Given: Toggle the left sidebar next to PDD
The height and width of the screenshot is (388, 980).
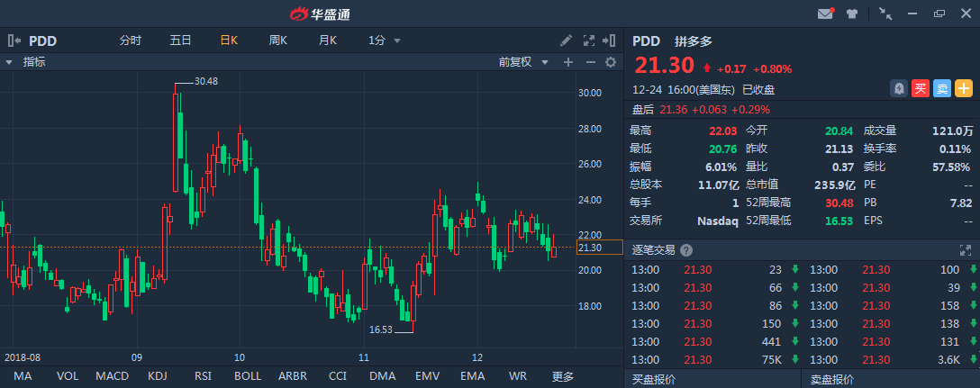Looking at the screenshot, I should (x=14, y=41).
